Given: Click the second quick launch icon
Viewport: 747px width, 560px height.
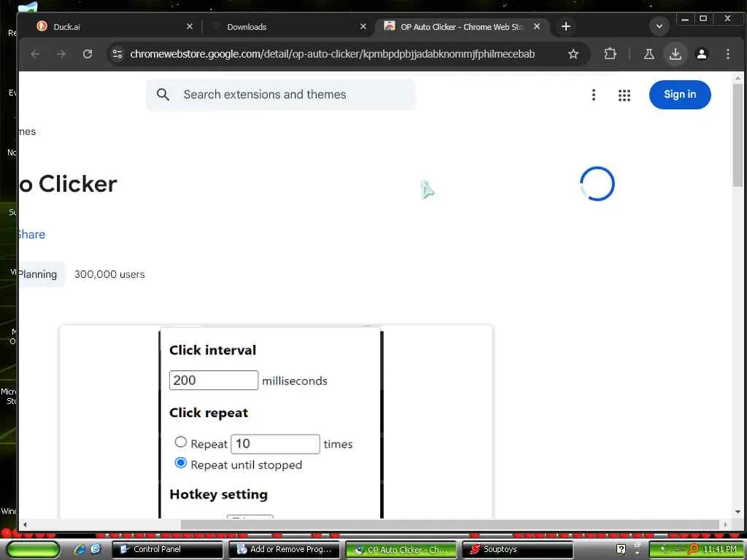Looking at the screenshot, I should [x=96, y=549].
